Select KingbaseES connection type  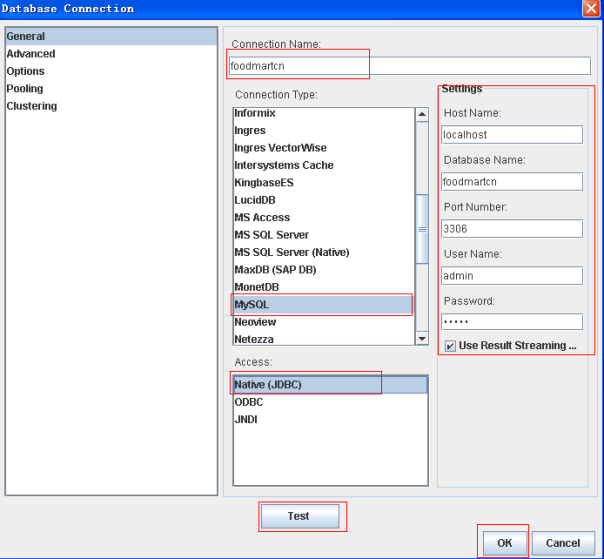324,182
